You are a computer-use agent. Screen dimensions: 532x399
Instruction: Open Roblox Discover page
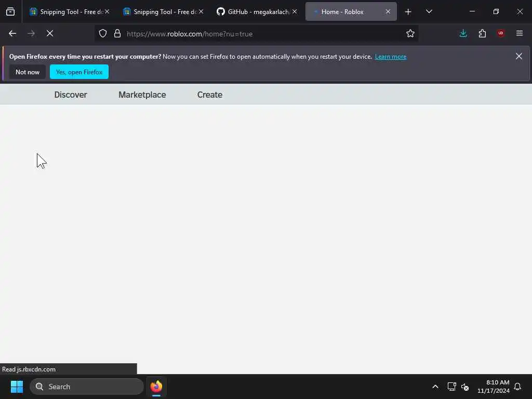click(x=71, y=95)
